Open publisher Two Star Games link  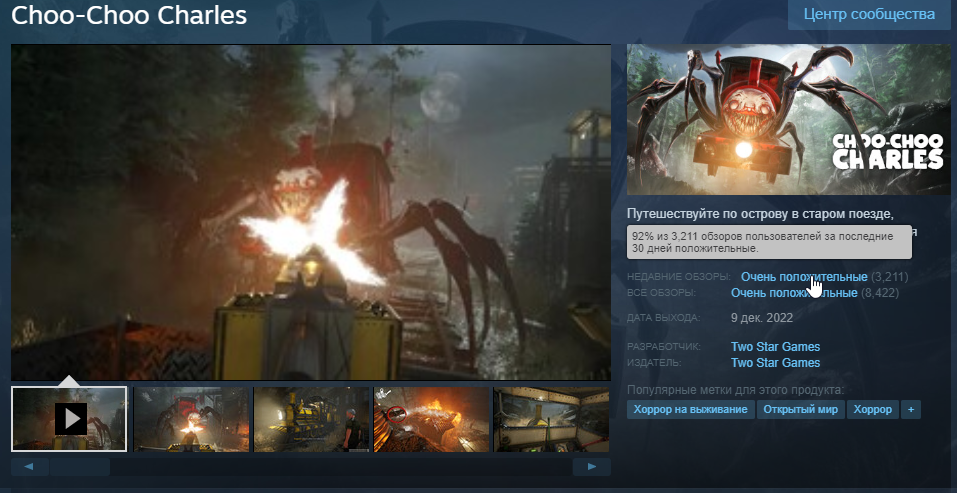(775, 363)
